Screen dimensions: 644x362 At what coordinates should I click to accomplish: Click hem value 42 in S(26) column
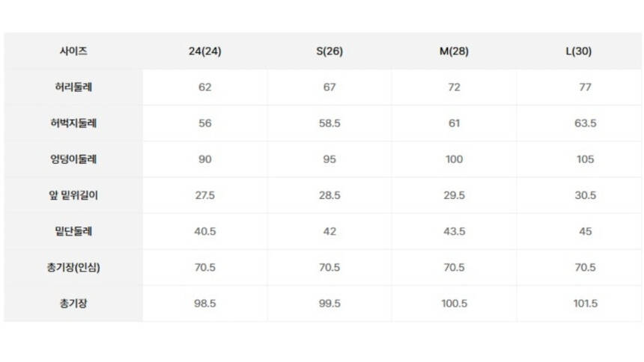pyautogui.click(x=329, y=231)
